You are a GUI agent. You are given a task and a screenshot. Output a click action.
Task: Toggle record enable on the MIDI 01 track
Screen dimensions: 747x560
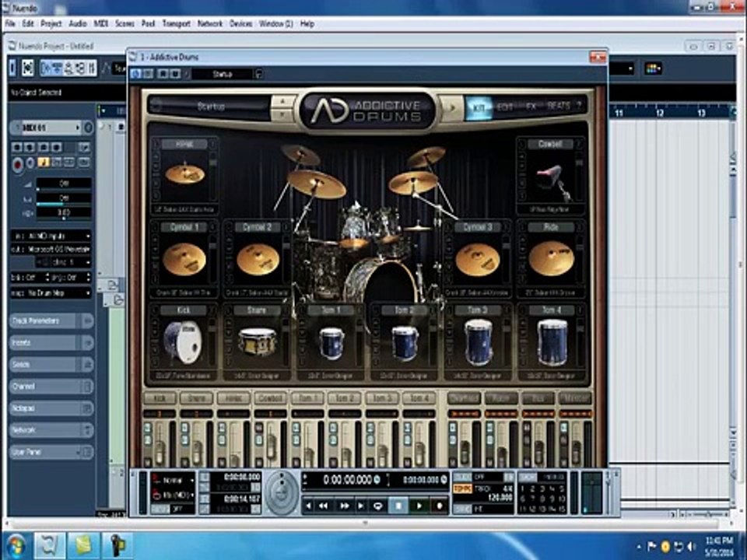(18, 165)
